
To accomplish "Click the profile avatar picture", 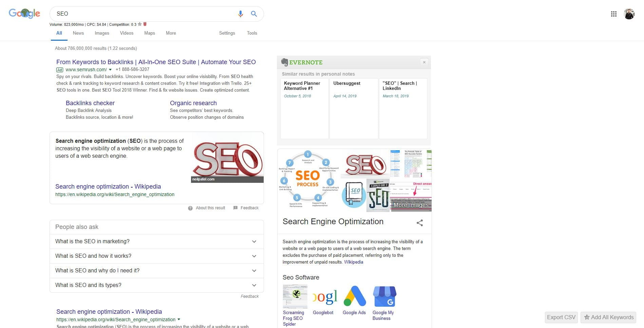I will (629, 14).
